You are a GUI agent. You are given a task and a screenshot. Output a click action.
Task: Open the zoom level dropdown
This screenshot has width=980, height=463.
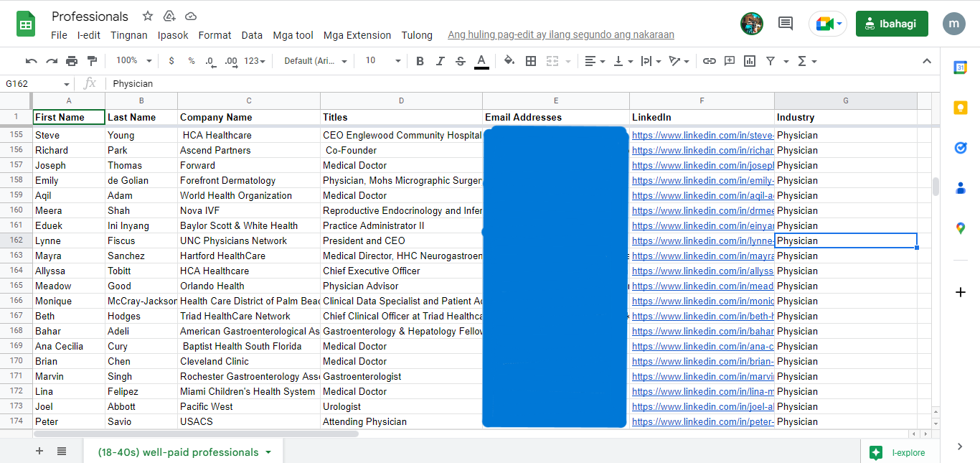click(134, 61)
